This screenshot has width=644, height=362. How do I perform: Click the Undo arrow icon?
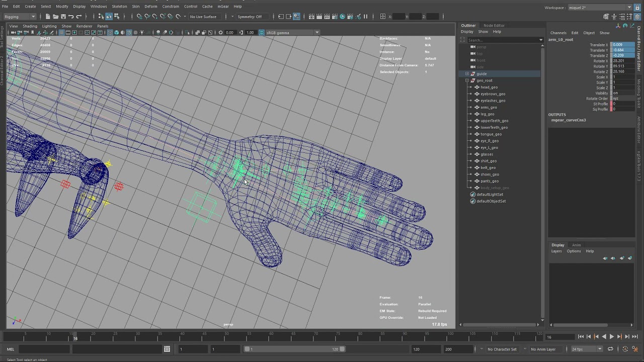[71, 17]
